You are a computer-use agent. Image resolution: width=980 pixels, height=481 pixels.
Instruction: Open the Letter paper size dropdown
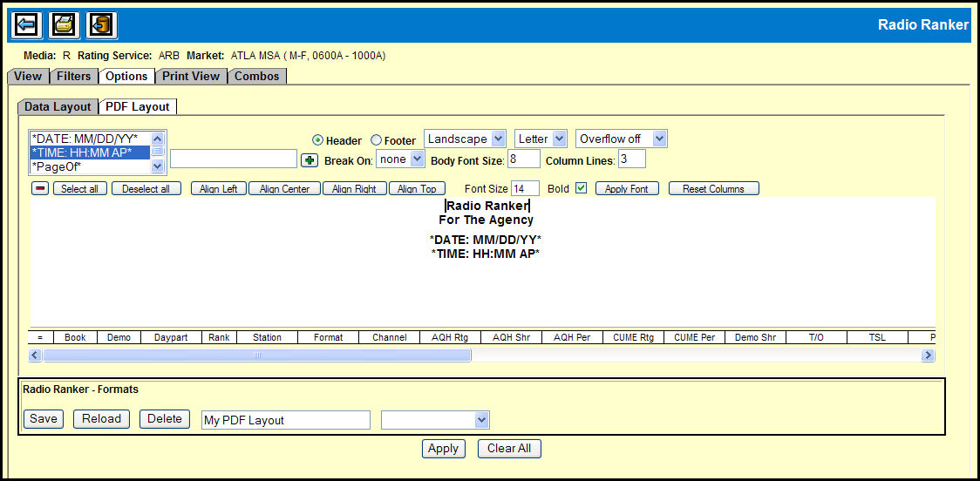541,139
